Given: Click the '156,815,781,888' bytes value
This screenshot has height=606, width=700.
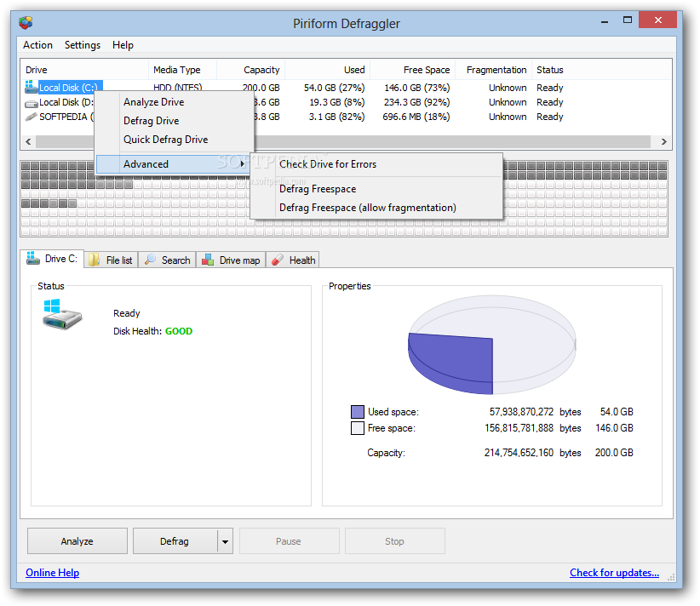Looking at the screenshot, I should pyautogui.click(x=519, y=428).
